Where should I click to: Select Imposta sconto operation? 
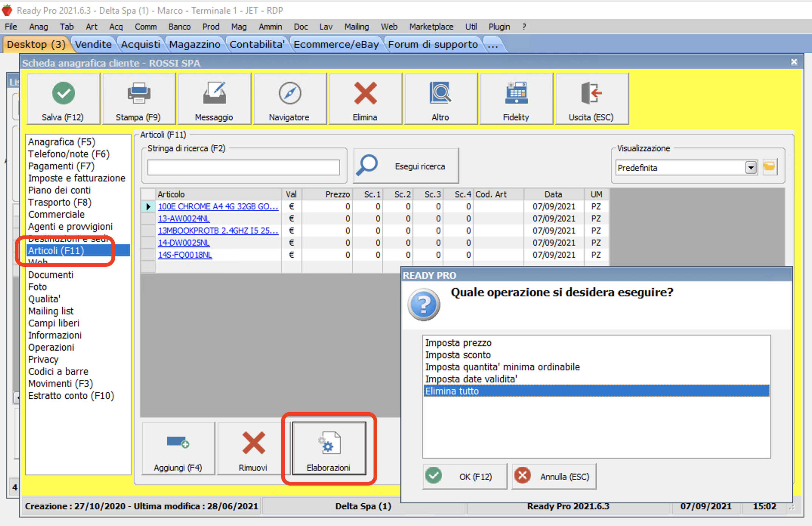(x=596, y=355)
